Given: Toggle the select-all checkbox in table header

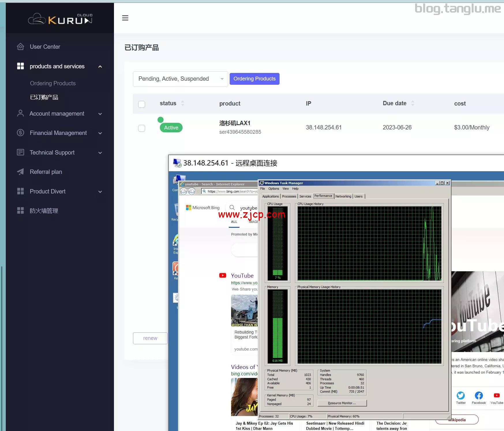Looking at the screenshot, I should coord(142,104).
